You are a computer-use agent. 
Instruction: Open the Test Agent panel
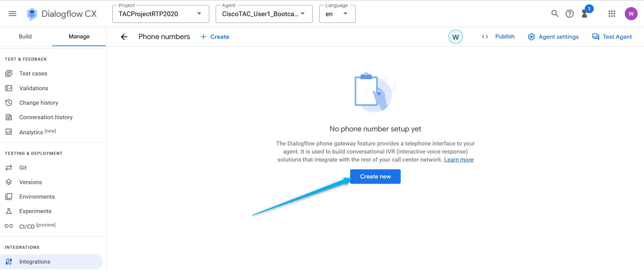pos(612,37)
